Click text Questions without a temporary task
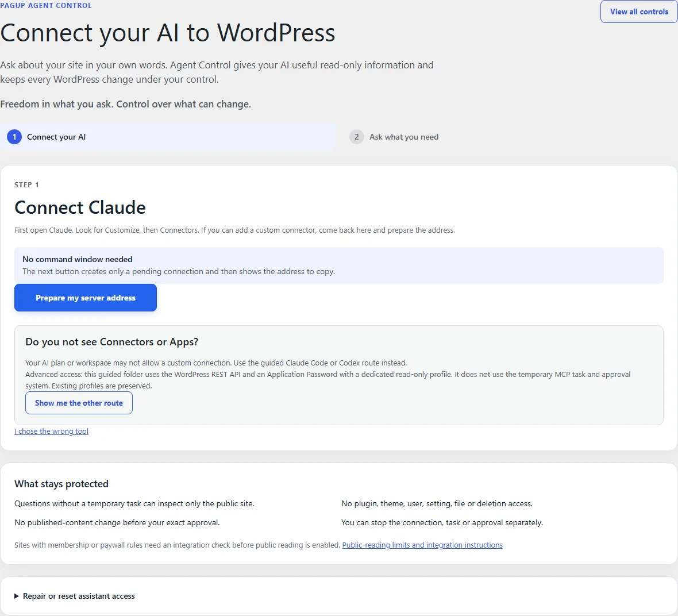 pos(134,503)
